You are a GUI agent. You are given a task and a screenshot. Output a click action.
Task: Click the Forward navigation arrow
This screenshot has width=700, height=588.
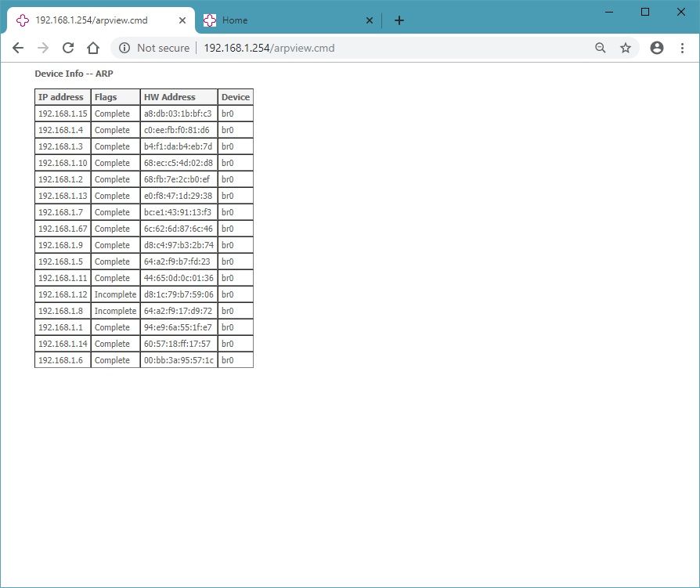coord(43,48)
